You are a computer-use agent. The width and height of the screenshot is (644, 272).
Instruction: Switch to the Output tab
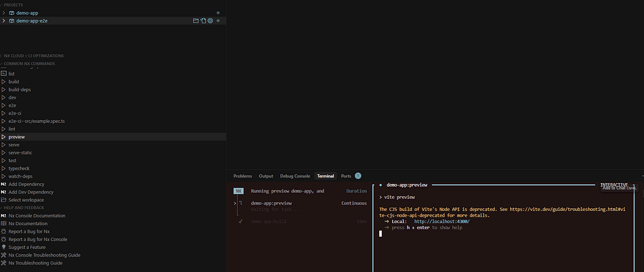tap(266, 176)
